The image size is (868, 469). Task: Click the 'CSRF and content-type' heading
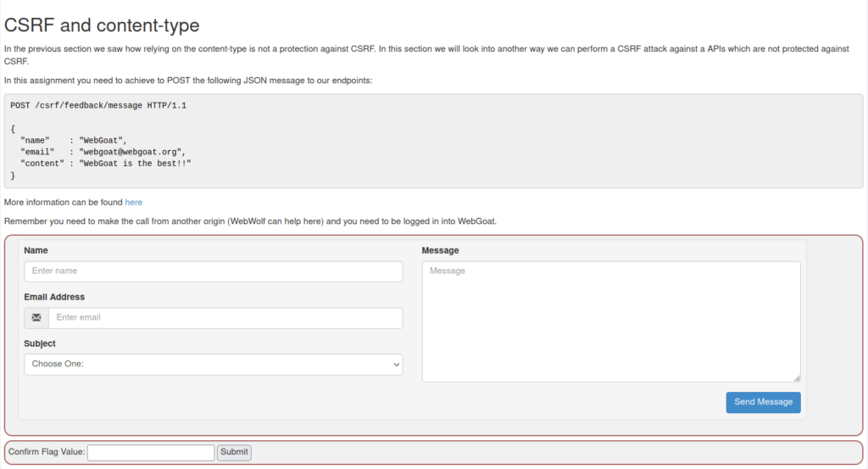click(x=102, y=25)
